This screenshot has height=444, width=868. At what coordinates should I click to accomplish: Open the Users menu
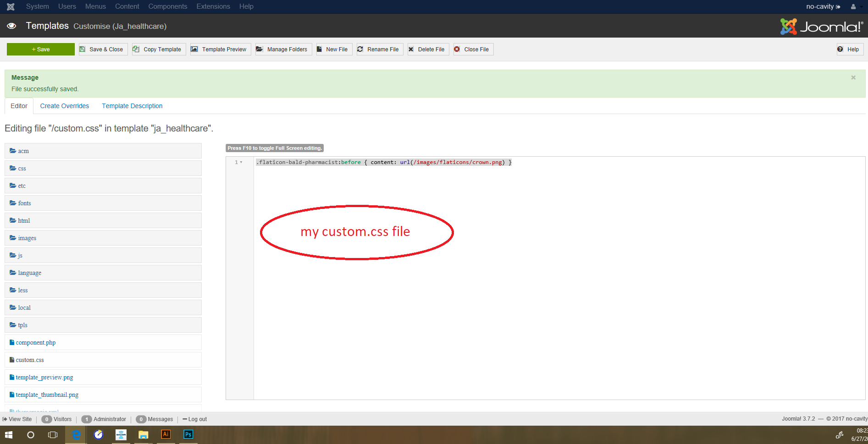[67, 6]
